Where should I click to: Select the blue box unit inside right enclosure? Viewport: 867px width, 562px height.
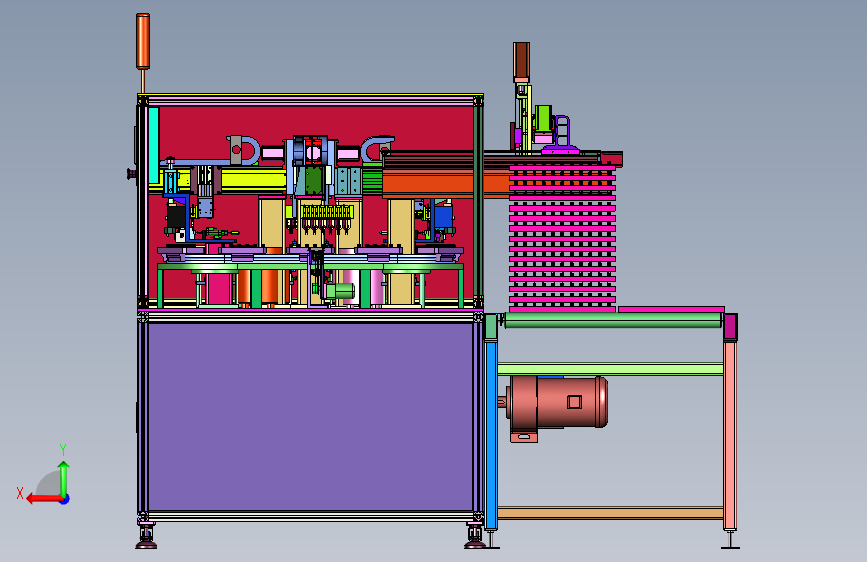pos(443,216)
